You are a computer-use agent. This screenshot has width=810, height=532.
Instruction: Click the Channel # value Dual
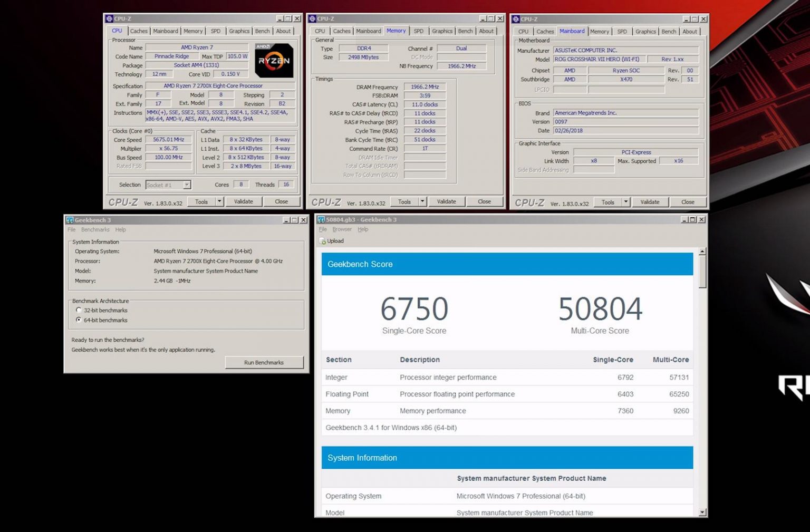tap(461, 48)
